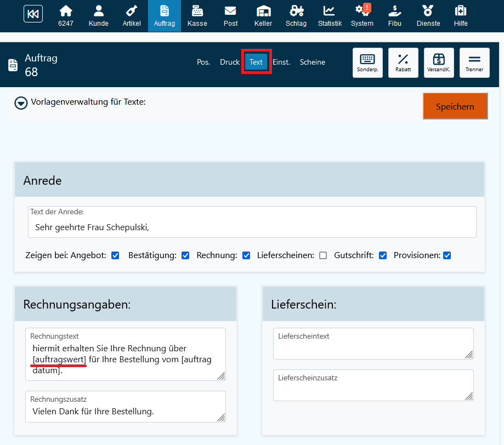Expand Vorlagenverwaltung für Texte

pos(21,102)
